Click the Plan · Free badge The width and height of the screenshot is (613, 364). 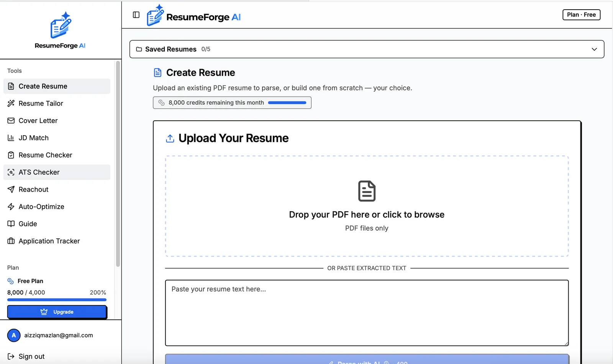tap(581, 15)
